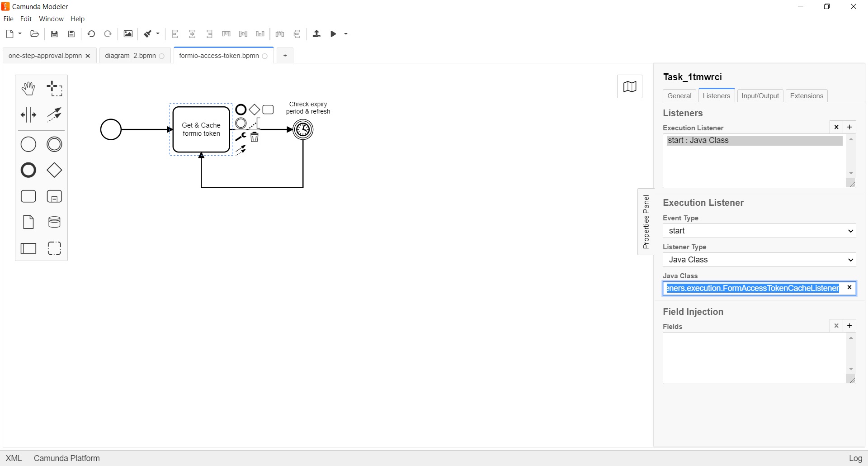The image size is (868, 466).
Task: Open file with folder toolbar icon
Action: pyautogui.click(x=35, y=34)
